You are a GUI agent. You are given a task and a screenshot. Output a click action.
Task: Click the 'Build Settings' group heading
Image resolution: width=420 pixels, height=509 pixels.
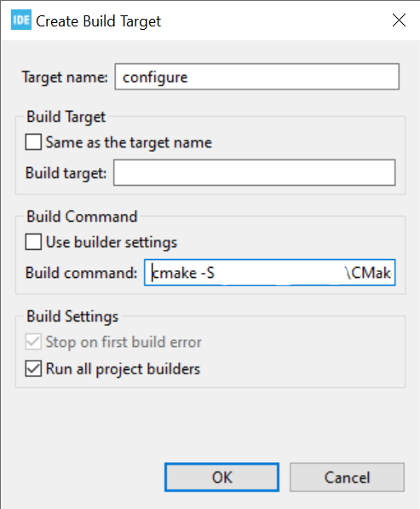point(72,316)
